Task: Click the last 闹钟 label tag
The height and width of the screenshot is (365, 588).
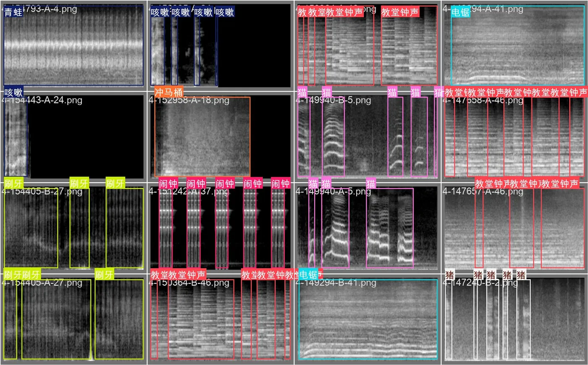Action: (x=281, y=184)
